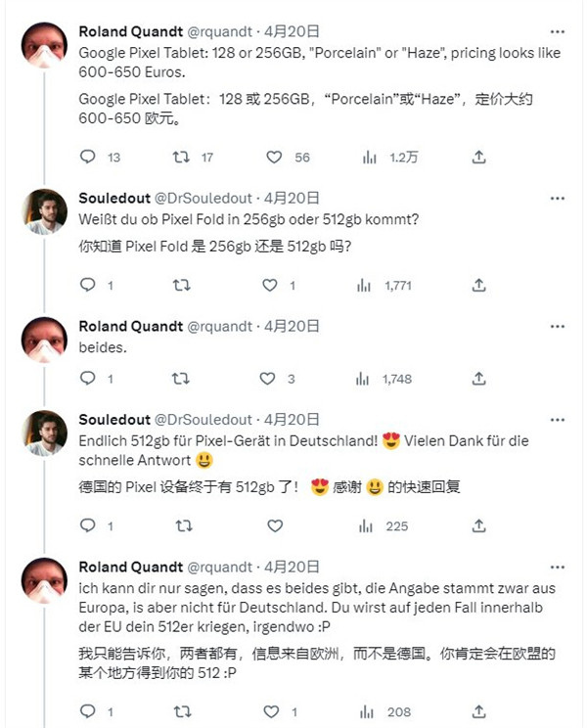Like the tweet with 56 likes
The height and width of the screenshot is (728, 587).
coord(274,157)
